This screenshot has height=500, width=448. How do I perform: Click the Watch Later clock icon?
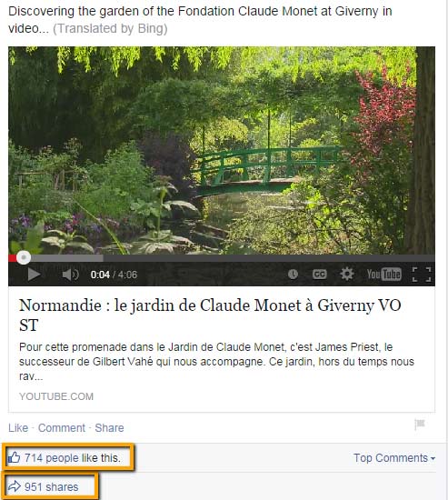[293, 274]
